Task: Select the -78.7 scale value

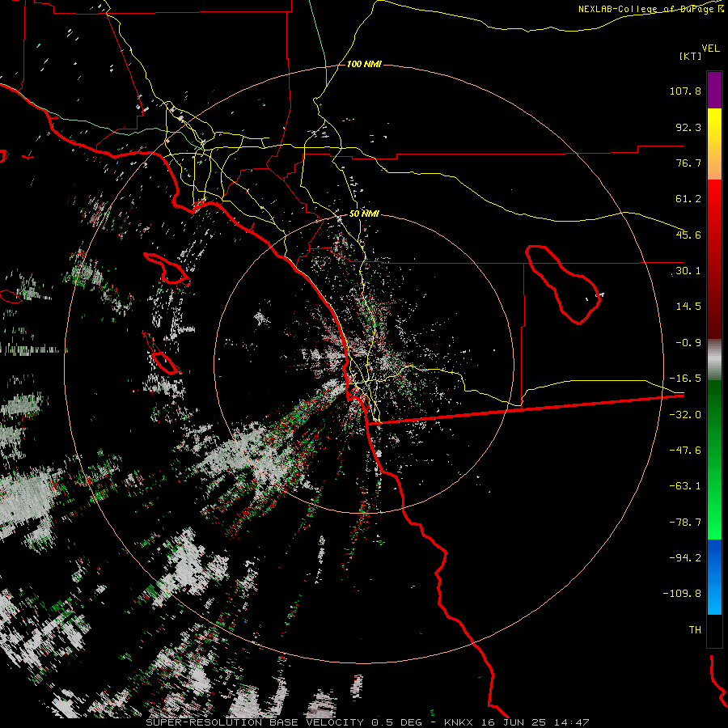Action: click(x=685, y=523)
